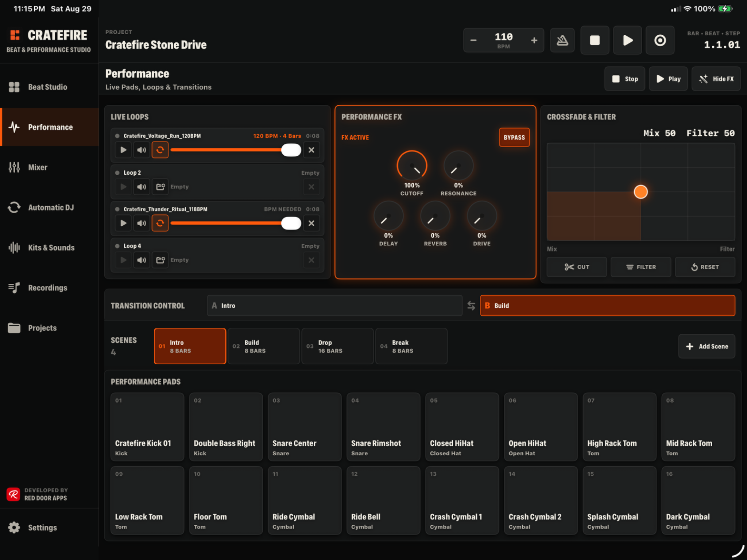Toggle the metronome icon in transport bar

click(562, 40)
